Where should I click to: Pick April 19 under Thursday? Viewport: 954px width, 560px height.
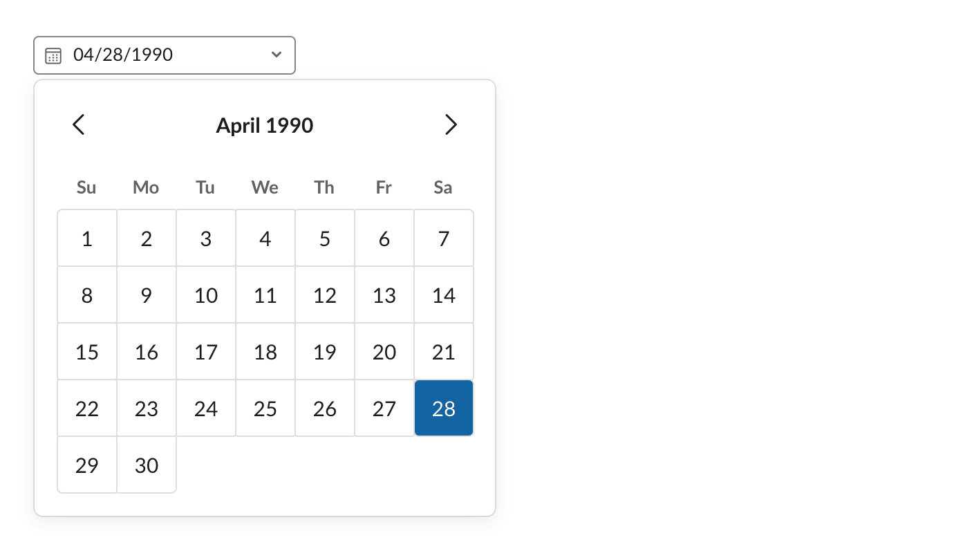point(324,351)
